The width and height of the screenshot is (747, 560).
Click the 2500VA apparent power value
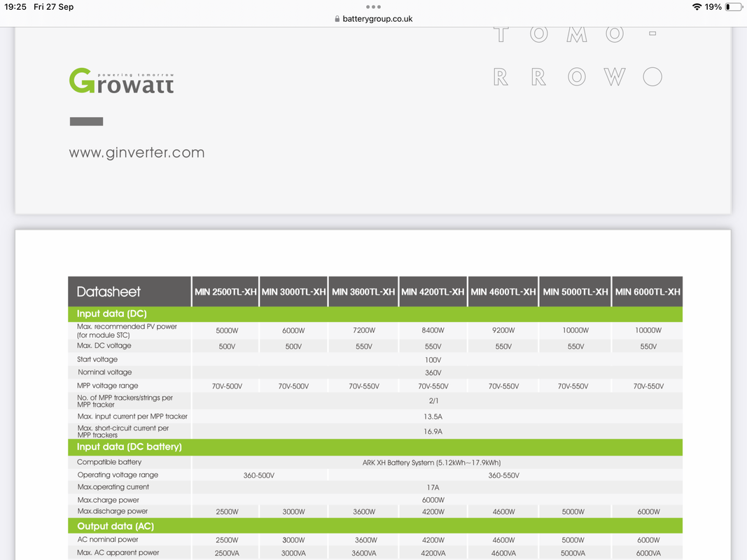(227, 553)
